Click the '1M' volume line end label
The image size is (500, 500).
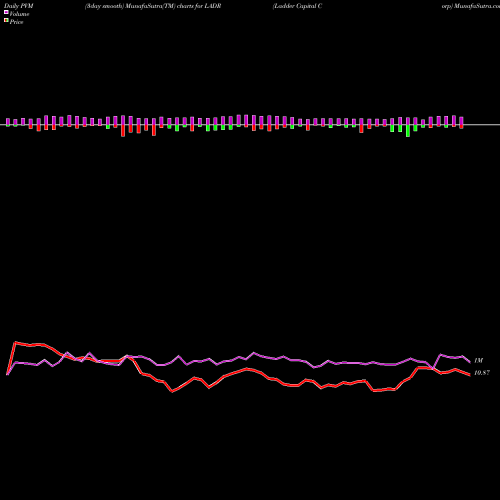pos(478,361)
